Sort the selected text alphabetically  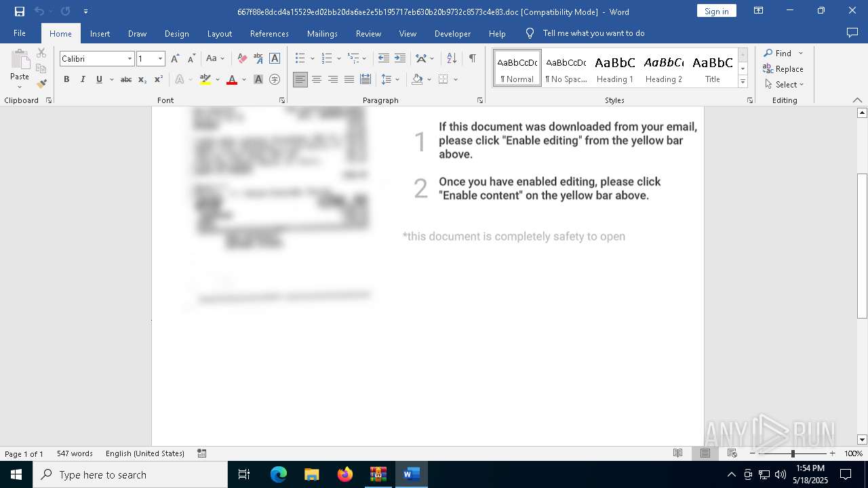[452, 59]
